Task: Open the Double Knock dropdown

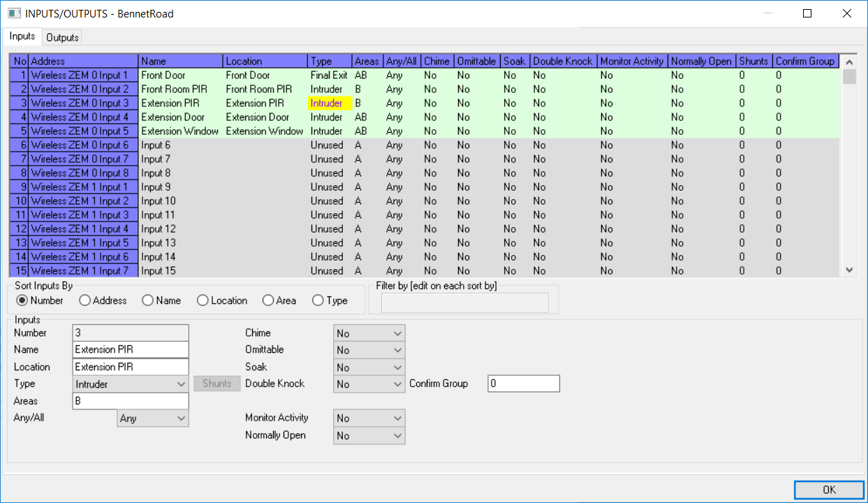Action: pyautogui.click(x=369, y=384)
